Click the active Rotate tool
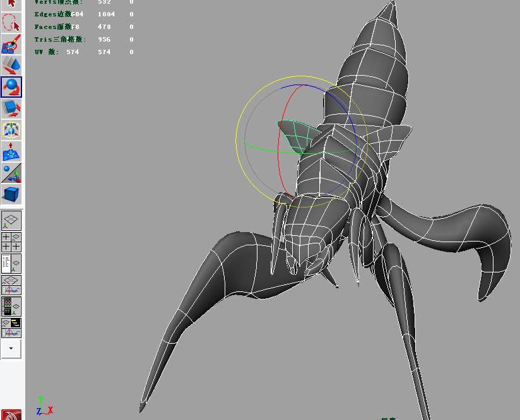This screenshot has height=420, width=520. point(11,87)
